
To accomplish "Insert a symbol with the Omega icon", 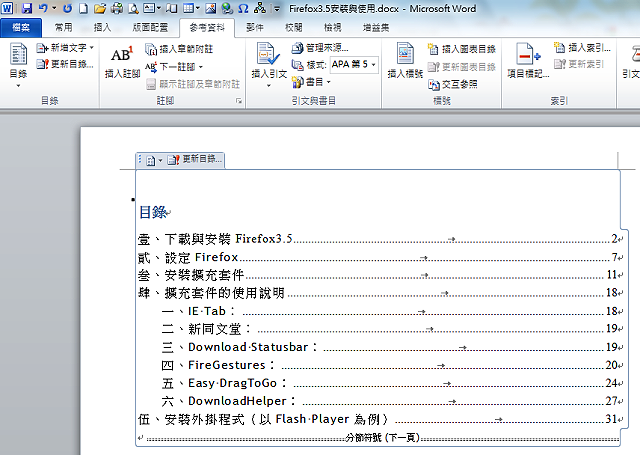I will coord(243,8).
